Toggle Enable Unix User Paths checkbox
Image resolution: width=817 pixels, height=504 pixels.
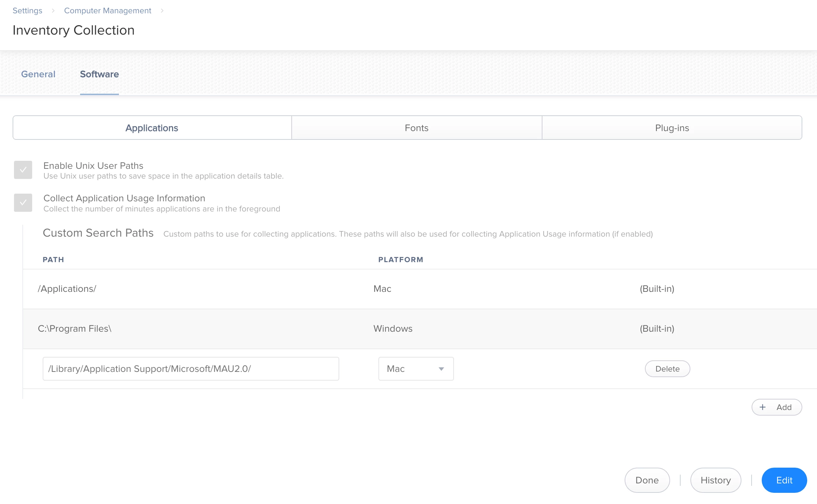pyautogui.click(x=23, y=170)
